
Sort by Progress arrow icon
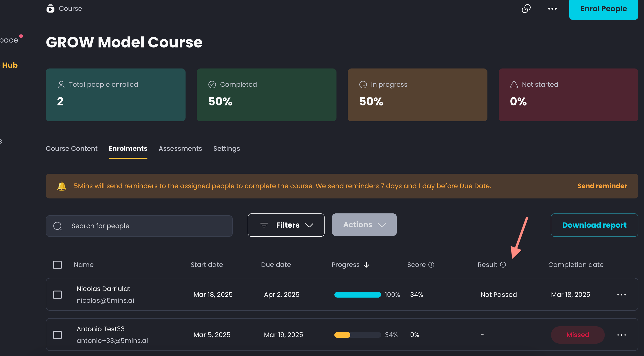(366, 265)
